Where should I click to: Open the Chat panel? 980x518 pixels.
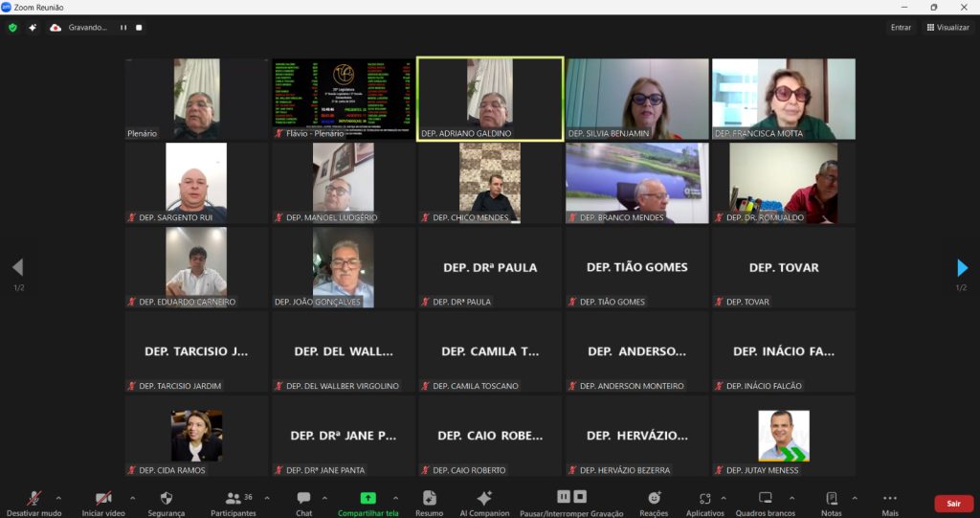(x=303, y=502)
